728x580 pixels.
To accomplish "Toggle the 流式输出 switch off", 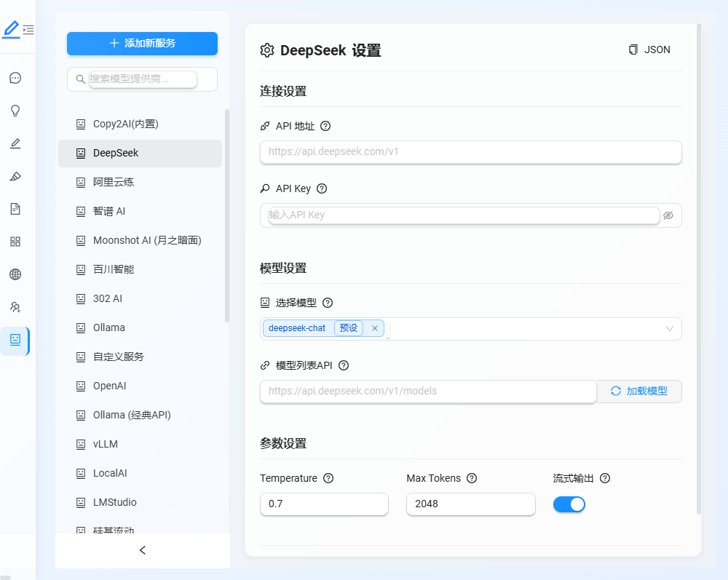I will pyautogui.click(x=569, y=504).
